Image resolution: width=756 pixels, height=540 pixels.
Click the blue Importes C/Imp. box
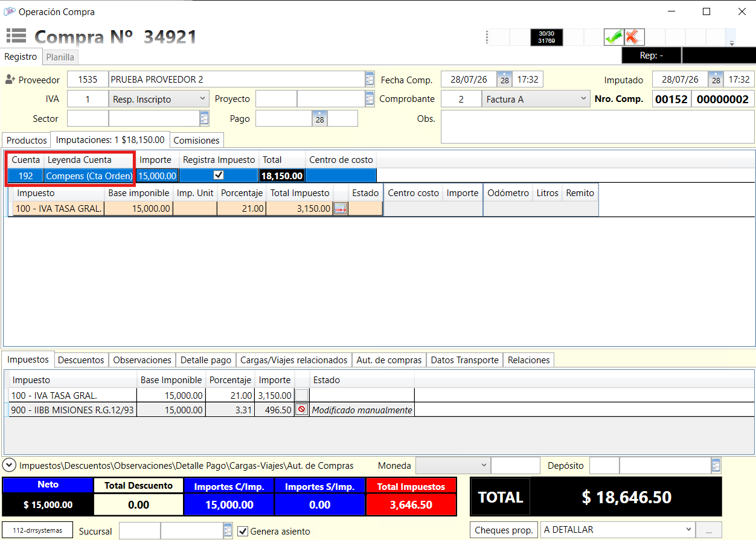229,496
